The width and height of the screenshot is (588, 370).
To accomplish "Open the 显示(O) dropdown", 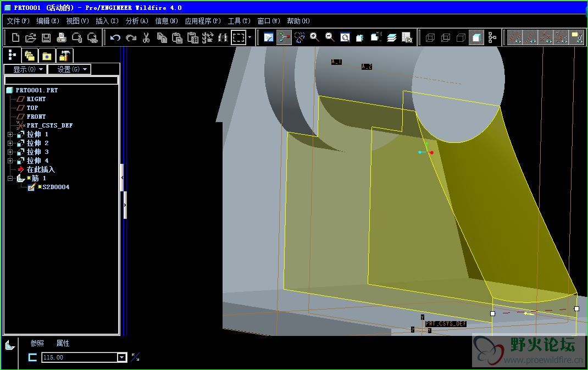I will [x=25, y=69].
